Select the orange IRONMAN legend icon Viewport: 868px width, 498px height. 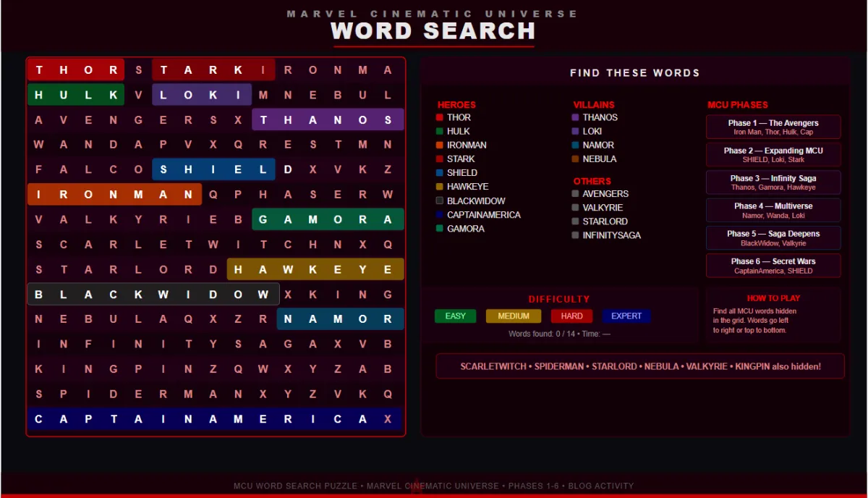click(440, 145)
